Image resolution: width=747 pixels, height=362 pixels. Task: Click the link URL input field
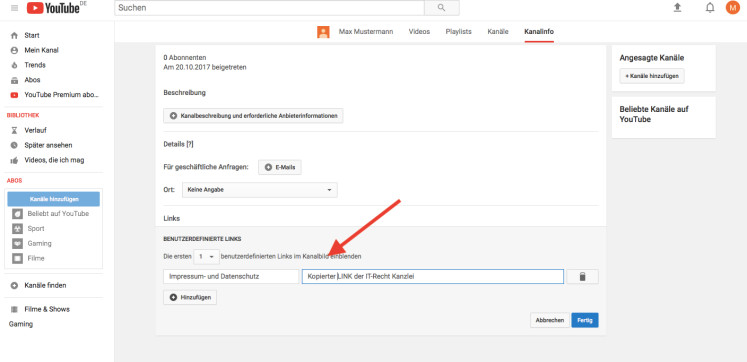[x=433, y=276]
